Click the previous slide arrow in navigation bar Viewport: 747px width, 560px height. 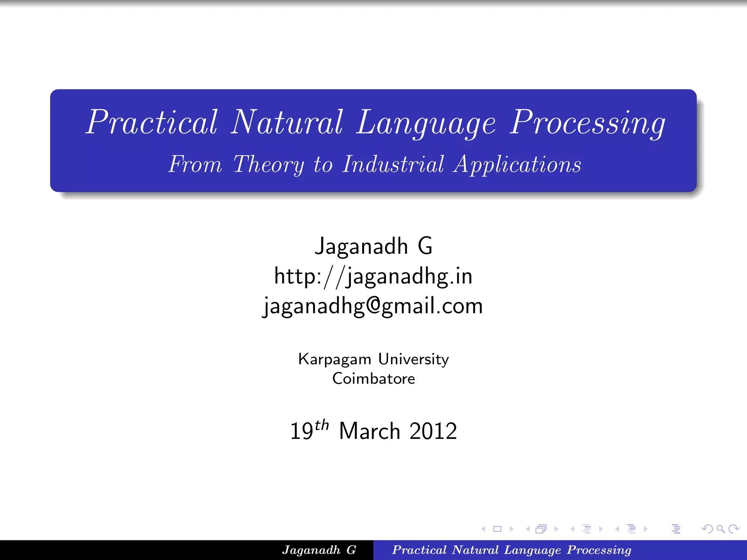483,529
